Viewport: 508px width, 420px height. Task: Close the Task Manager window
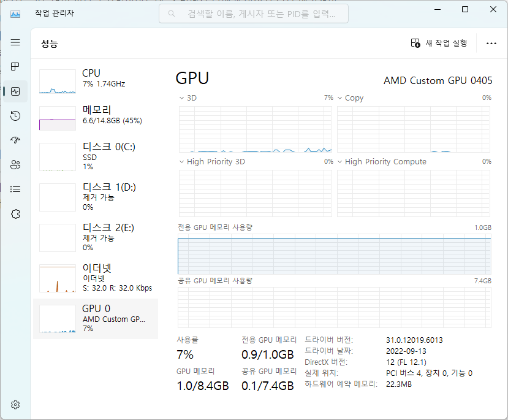click(x=493, y=9)
